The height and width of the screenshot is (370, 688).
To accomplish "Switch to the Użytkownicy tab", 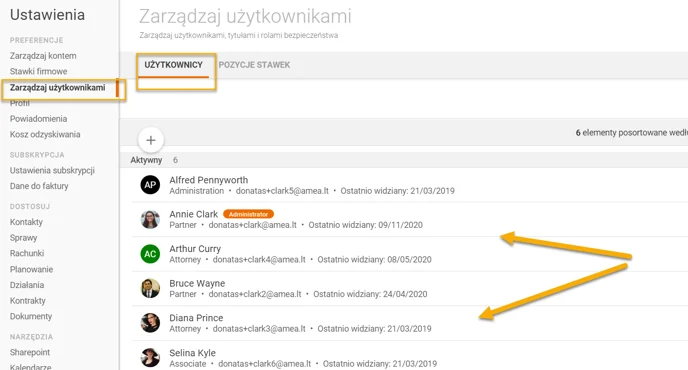I will point(173,65).
